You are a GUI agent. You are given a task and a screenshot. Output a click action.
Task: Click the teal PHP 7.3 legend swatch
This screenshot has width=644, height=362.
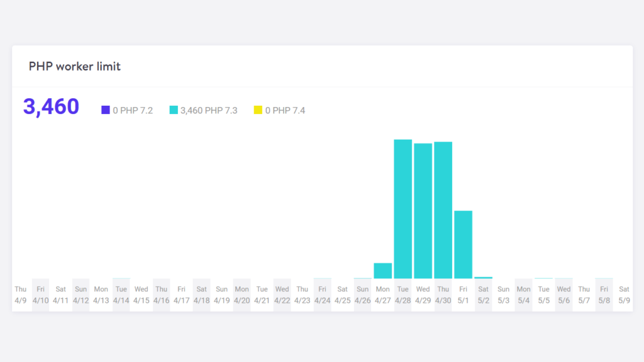click(x=174, y=110)
